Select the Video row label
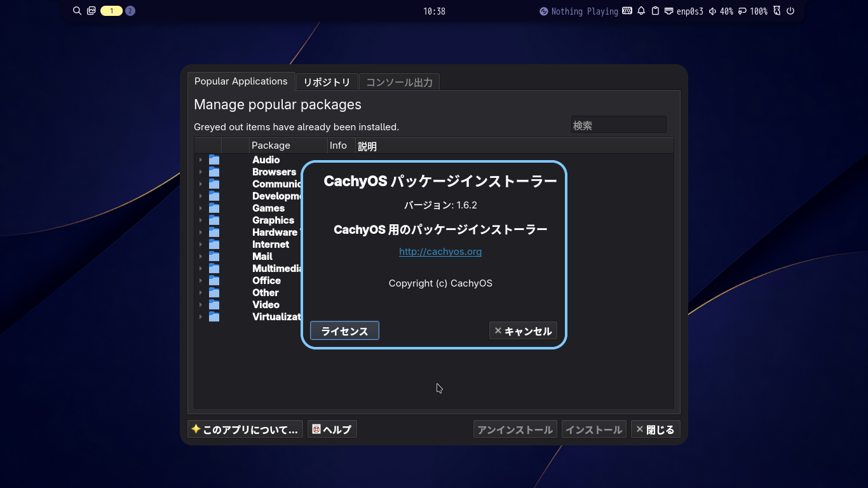This screenshot has width=868, height=488. point(266,305)
